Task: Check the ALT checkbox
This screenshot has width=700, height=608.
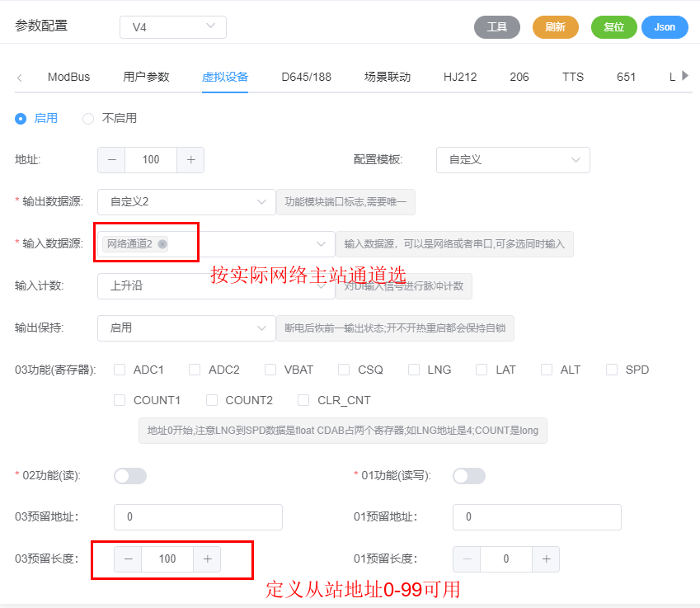Action: tap(547, 370)
